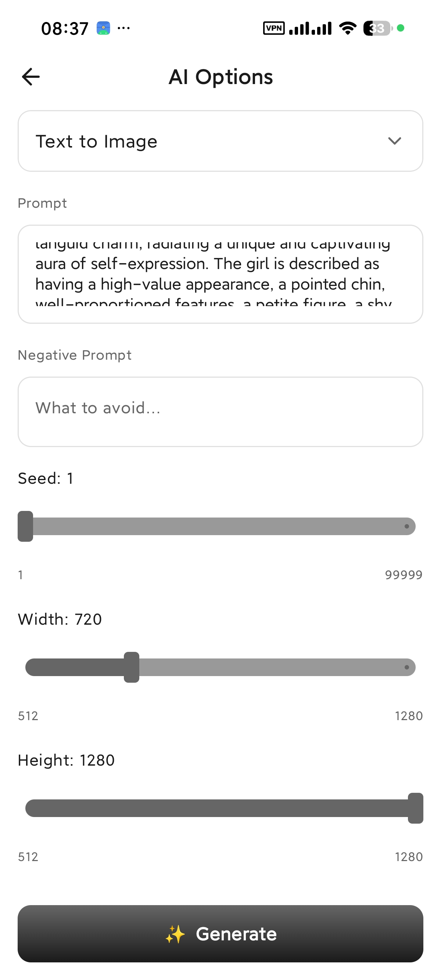Tap the cellular signal bars icon
The height and width of the screenshot is (980, 441).
point(311,28)
